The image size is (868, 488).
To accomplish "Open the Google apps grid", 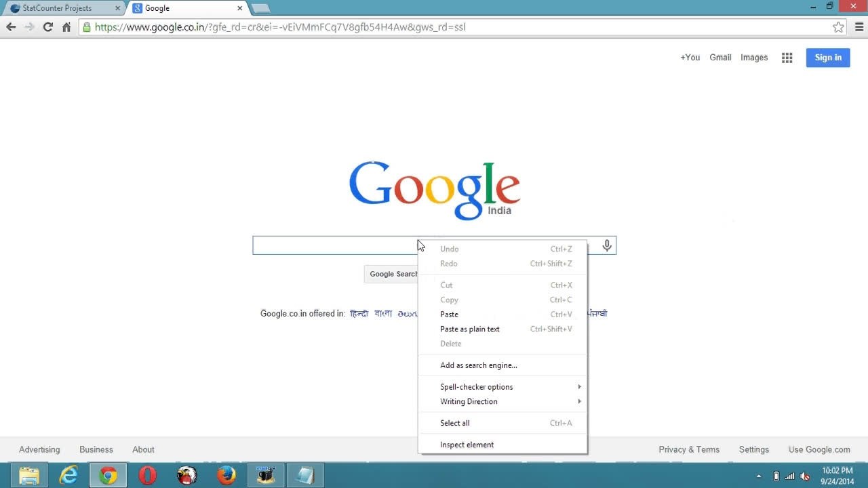I will tap(787, 58).
